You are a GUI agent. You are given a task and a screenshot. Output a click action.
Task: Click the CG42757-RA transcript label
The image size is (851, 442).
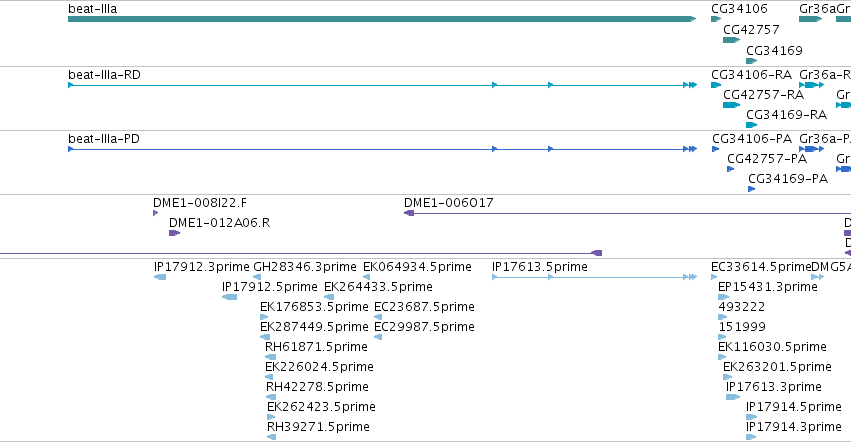coord(763,95)
